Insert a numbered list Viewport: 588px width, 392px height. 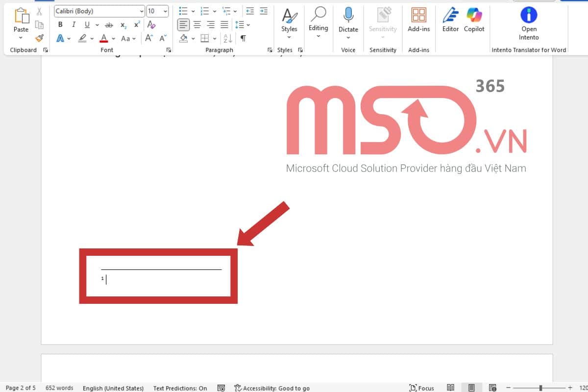tap(205, 11)
